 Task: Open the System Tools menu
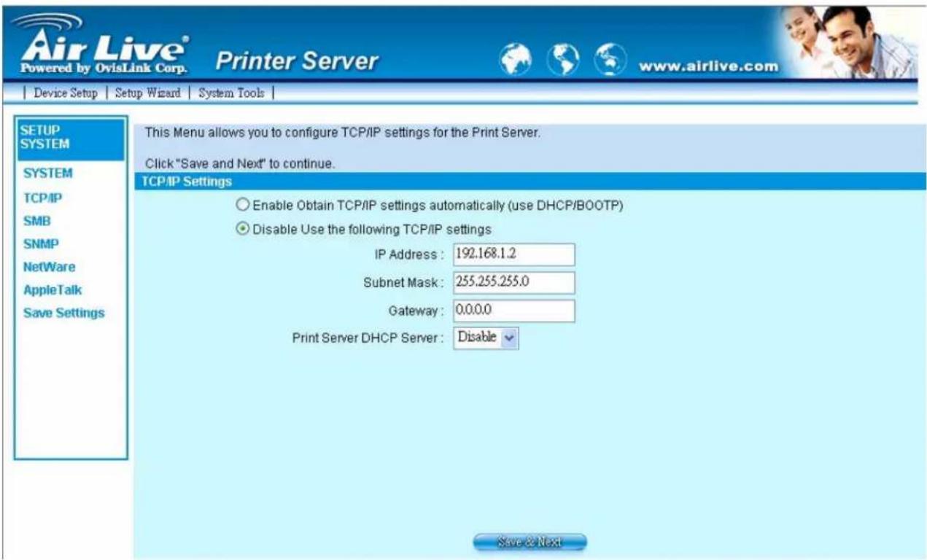click(x=231, y=93)
